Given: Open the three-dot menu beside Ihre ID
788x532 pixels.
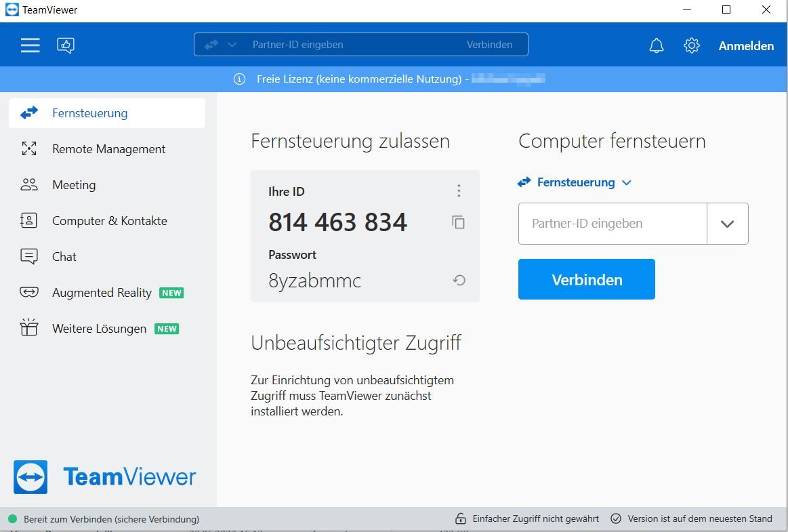Looking at the screenshot, I should click(459, 191).
